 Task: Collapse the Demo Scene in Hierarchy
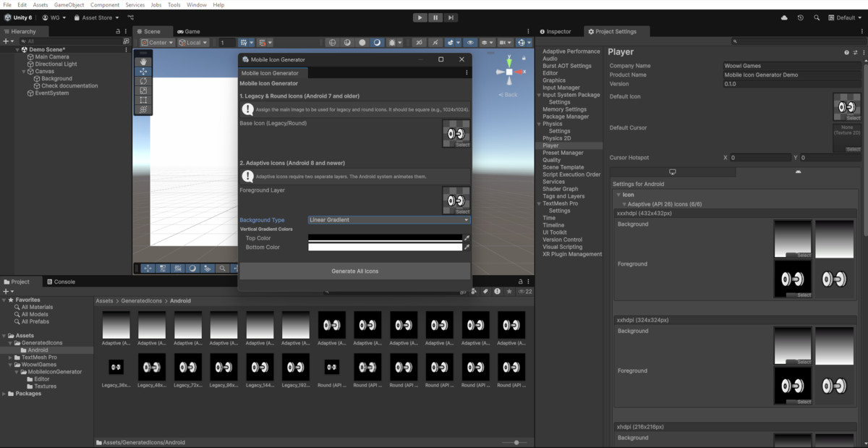17,49
